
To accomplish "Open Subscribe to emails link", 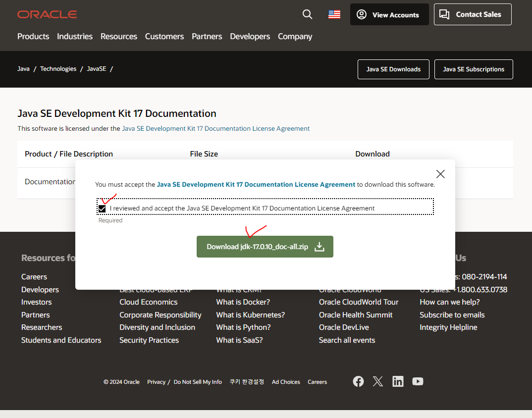I will coord(452,315).
